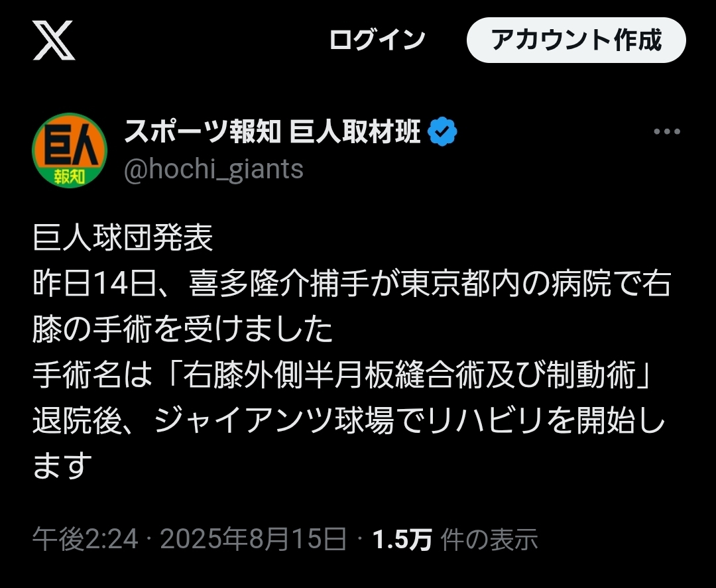
Task: Click the 2025年8月15日 post date
Action: tap(253, 539)
